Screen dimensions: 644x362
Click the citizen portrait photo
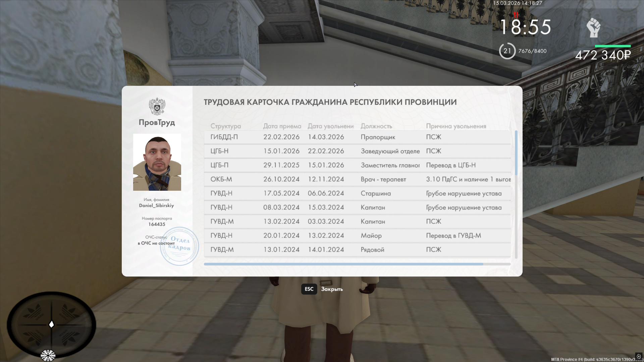click(157, 162)
